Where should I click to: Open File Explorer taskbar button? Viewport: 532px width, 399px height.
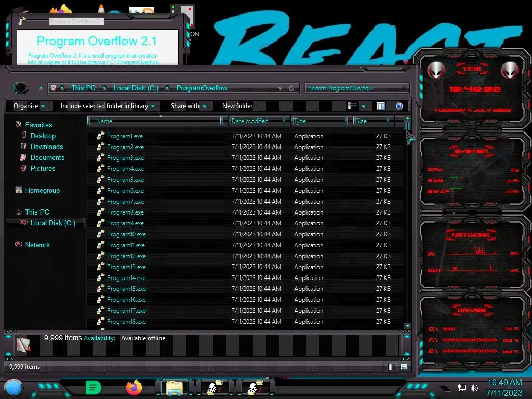175,388
